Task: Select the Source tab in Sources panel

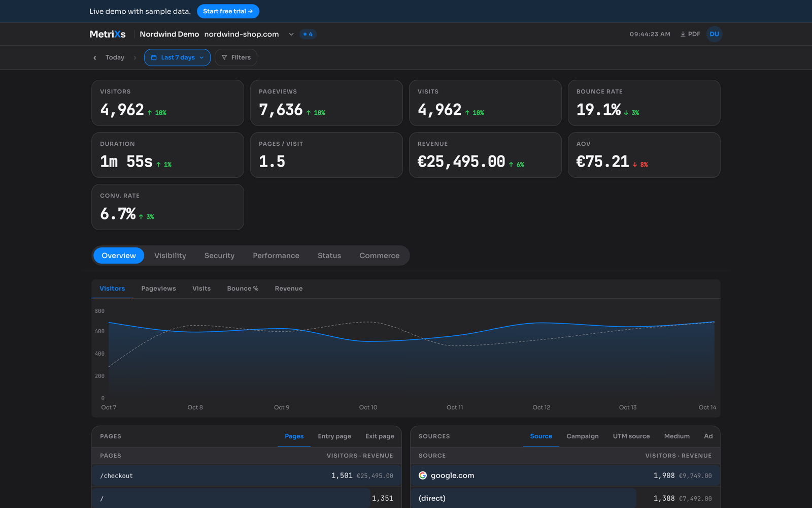Action: [x=541, y=436]
